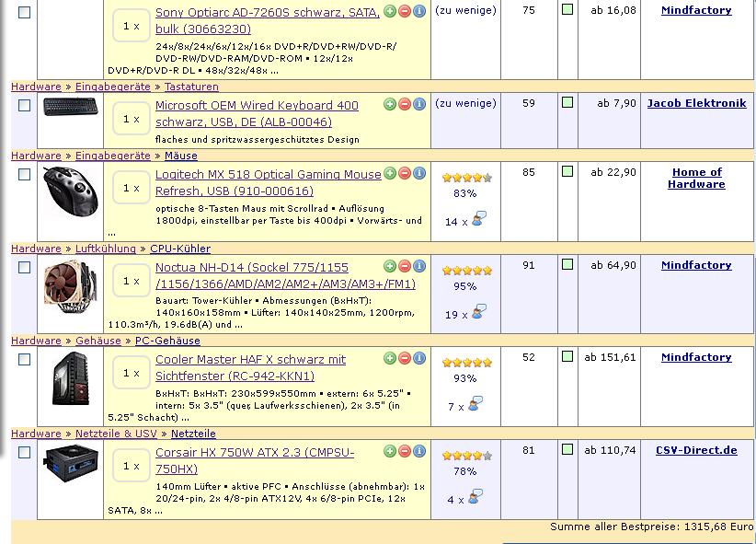Click blue info icon for Cooler Master HAF X
This screenshot has width=756, height=544.
pos(419,358)
